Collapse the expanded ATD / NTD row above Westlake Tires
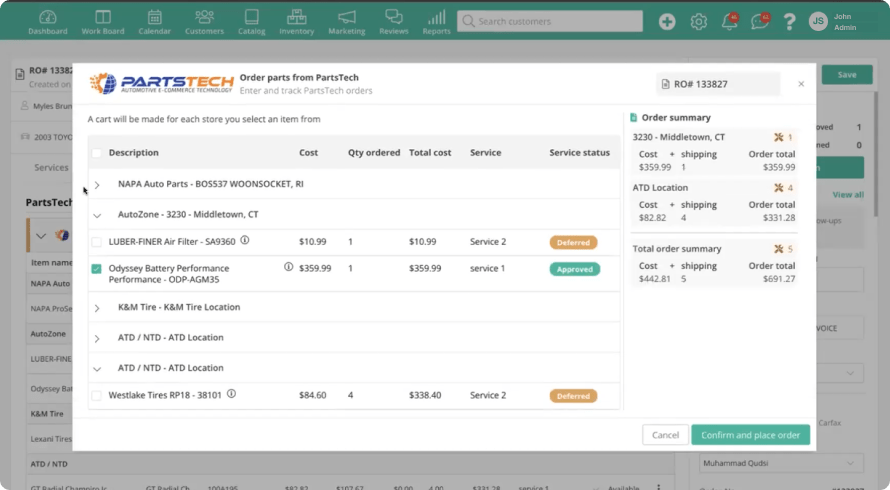Image resolution: width=890 pixels, height=490 pixels. click(x=97, y=368)
